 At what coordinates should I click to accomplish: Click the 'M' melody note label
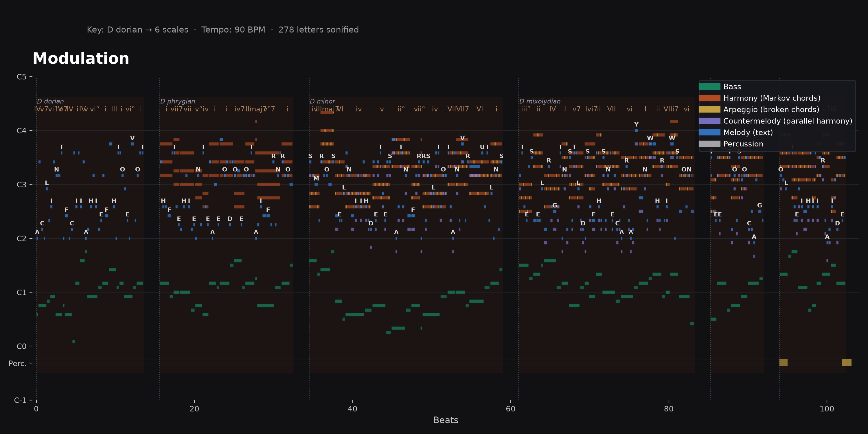[316, 178]
